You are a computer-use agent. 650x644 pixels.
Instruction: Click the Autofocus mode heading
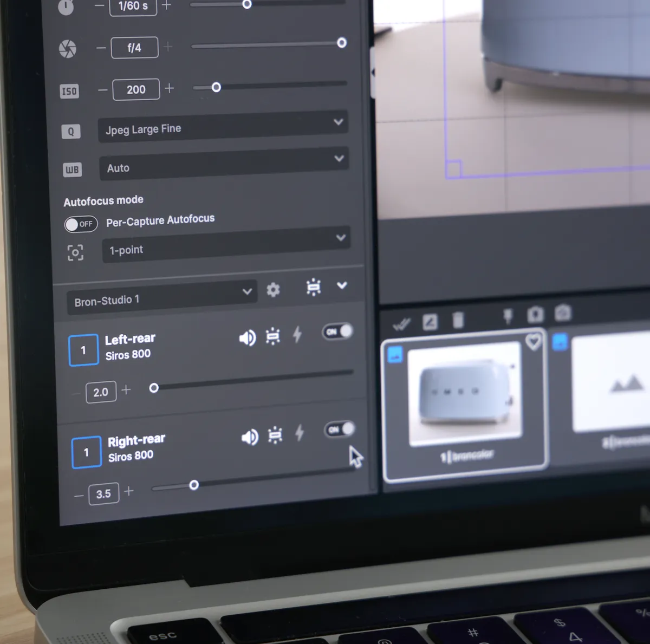103,201
